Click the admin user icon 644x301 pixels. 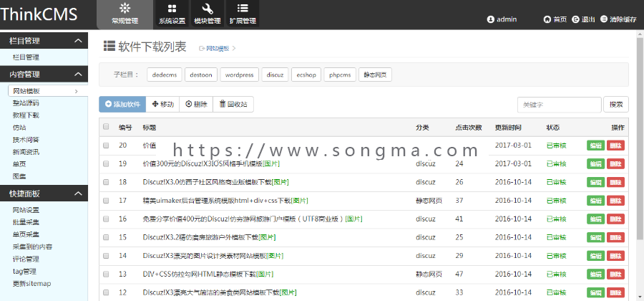[x=490, y=19]
